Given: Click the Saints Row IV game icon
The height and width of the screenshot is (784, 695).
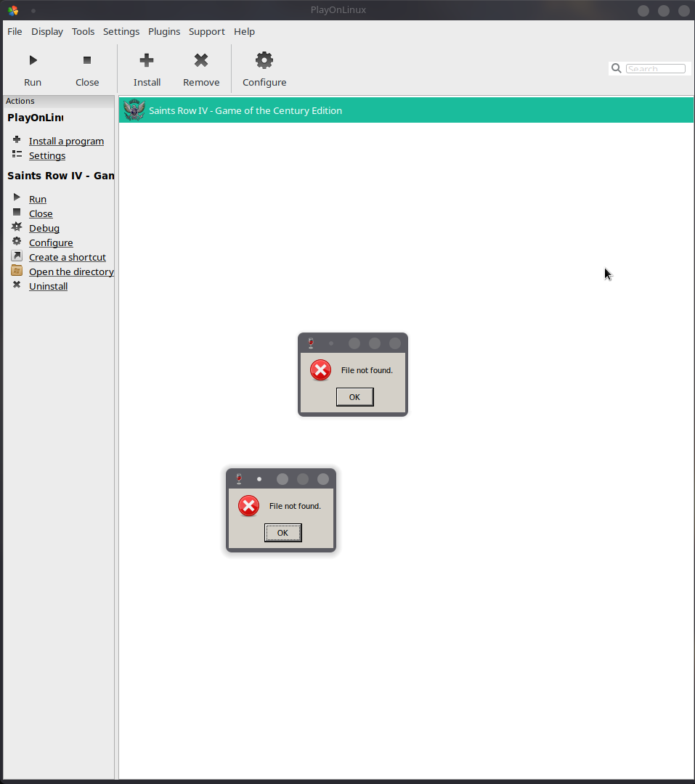Looking at the screenshot, I should pos(134,110).
